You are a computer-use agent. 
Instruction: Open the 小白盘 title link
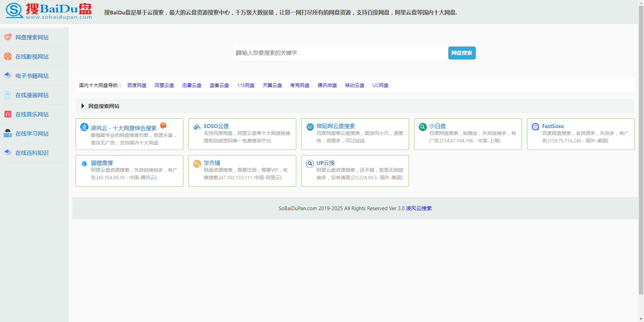pyautogui.click(x=438, y=126)
